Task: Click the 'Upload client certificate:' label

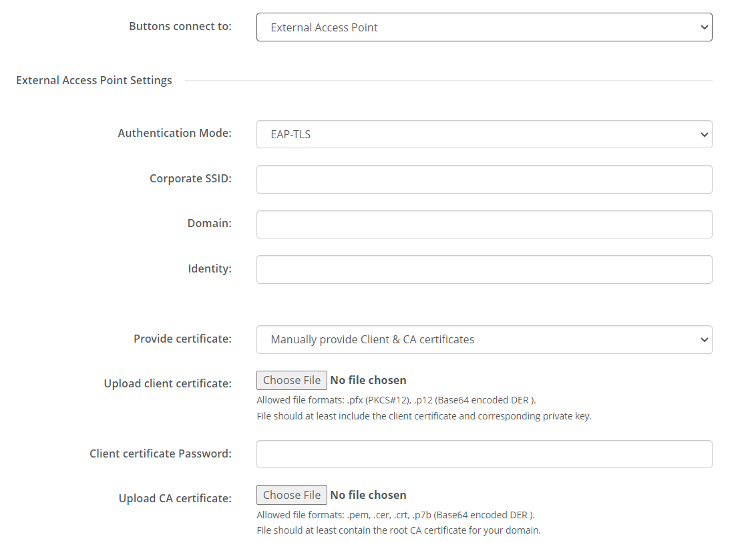Action: 168,383
